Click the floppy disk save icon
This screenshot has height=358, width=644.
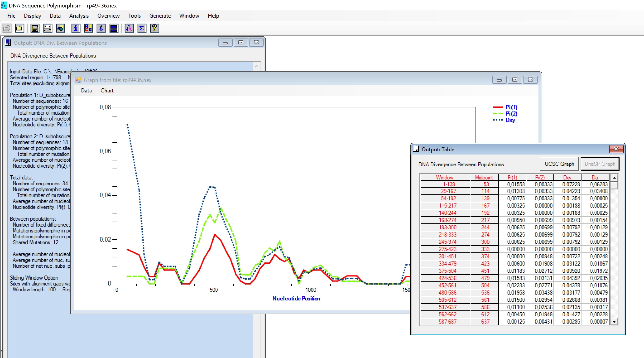pyautogui.click(x=35, y=28)
